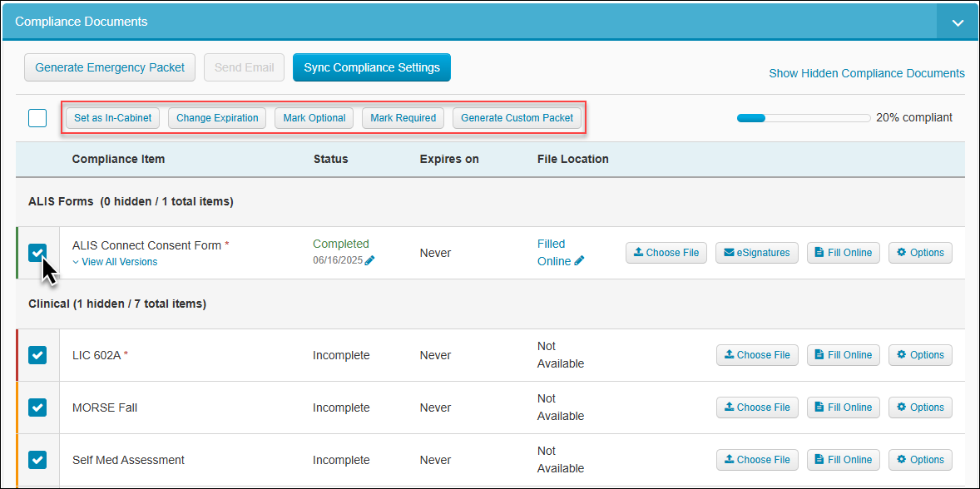Uncheck the ALIS Connect Consent Form checkbox
This screenshot has width=980, height=489.
click(x=37, y=253)
